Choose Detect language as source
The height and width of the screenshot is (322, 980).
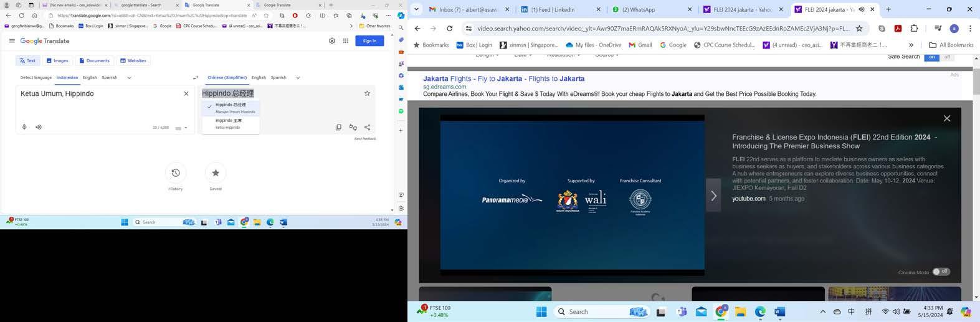[x=36, y=78]
